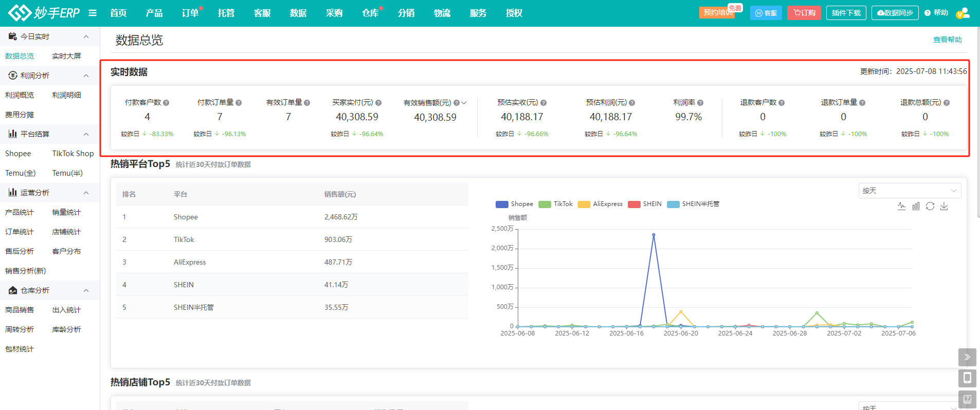This screenshot has height=410, width=980.
Task: Open 库龄分析 in sidebar
Action: coord(67,329)
